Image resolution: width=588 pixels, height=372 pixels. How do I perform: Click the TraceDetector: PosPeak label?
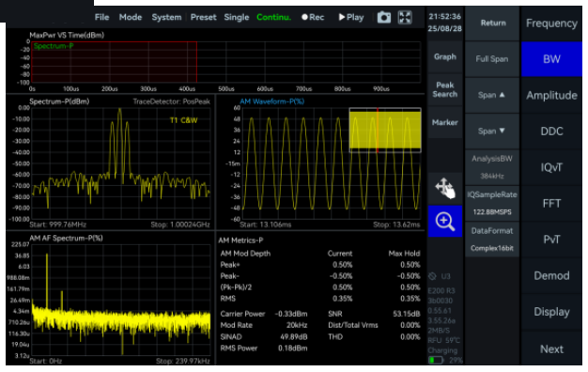171,101
